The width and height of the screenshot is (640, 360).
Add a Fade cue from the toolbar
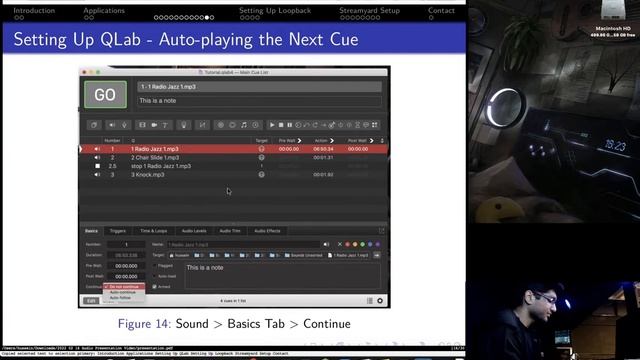[x=203, y=125]
